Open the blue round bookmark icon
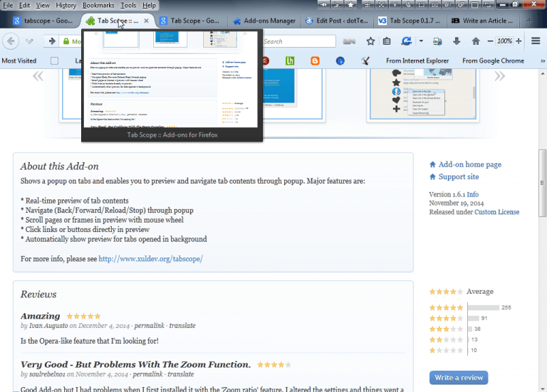547x392 pixels. (340, 60)
